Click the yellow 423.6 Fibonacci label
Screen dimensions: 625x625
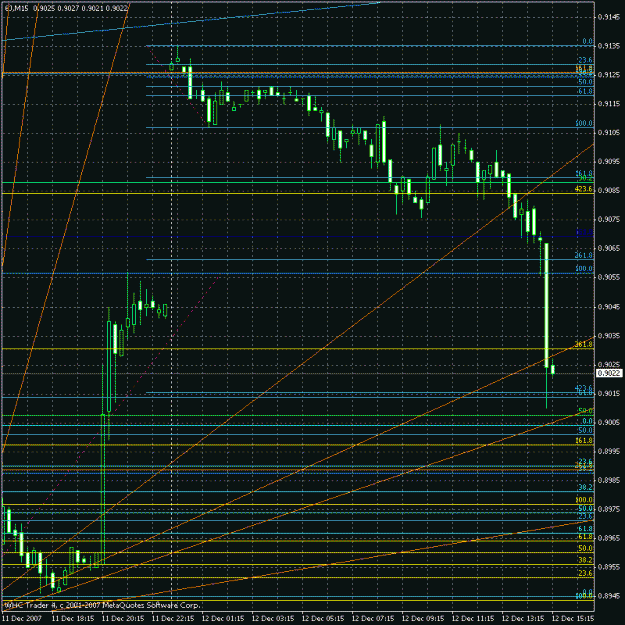coord(584,189)
